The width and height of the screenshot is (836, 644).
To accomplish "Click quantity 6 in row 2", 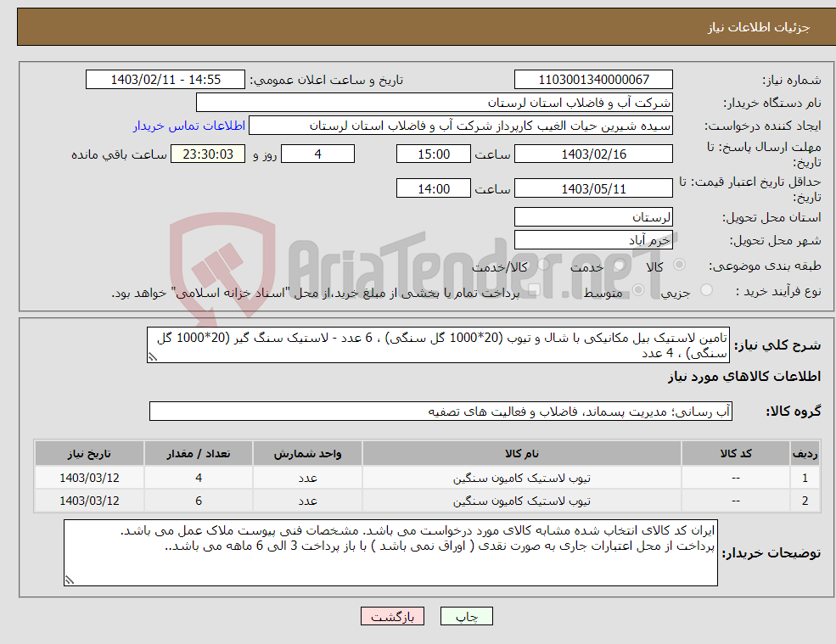I will pos(199,501).
